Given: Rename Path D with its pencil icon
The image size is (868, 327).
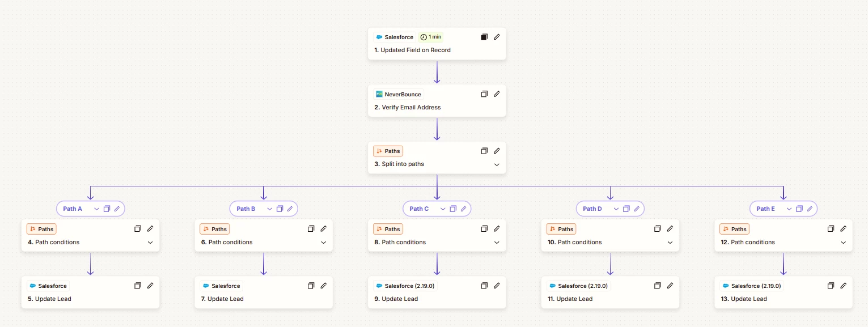Looking at the screenshot, I should point(637,209).
